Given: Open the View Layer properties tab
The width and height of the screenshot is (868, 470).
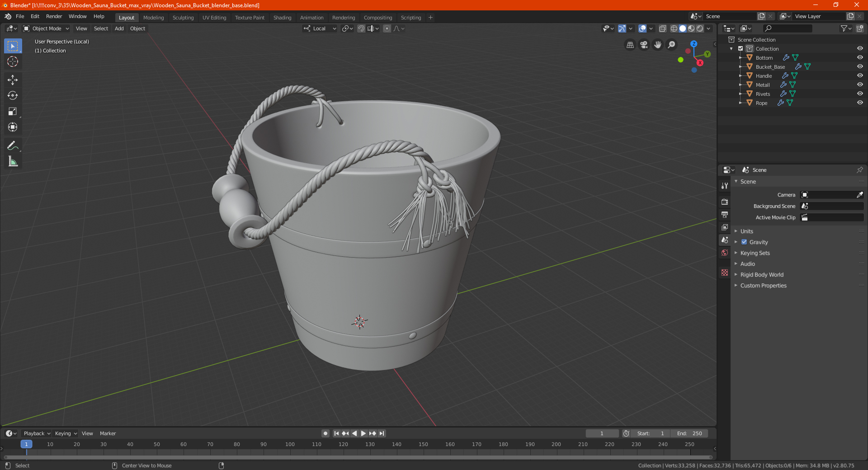Looking at the screenshot, I should click(x=725, y=227).
